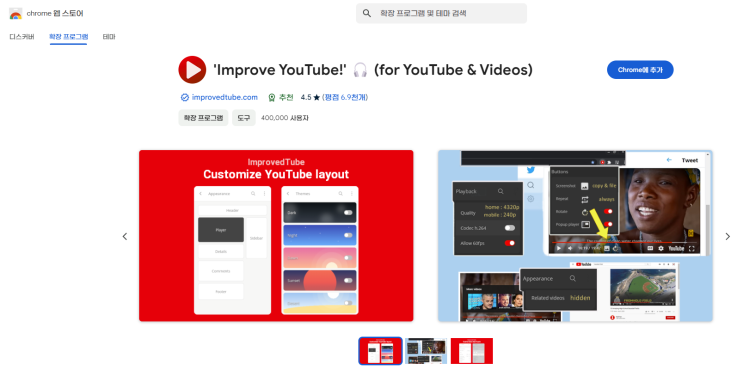Image resolution: width=743 pixels, height=381 pixels.
Task: Click the 'Improve YouTube!' extension title
Action: pyautogui.click(x=372, y=70)
